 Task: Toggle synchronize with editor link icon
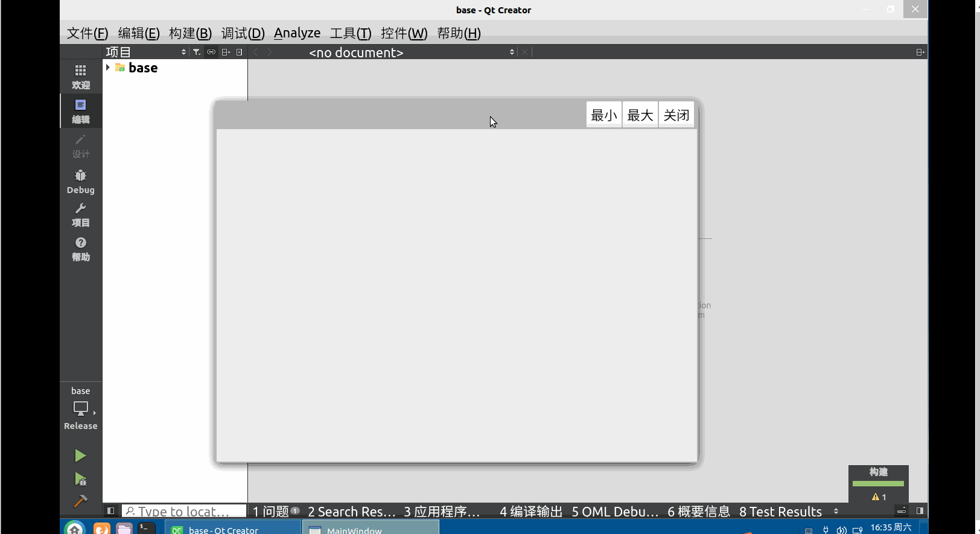tap(211, 52)
